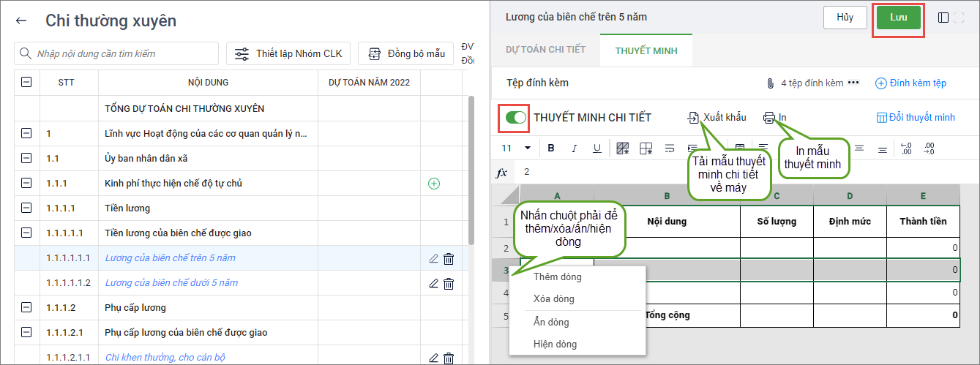Switch to the DỰ TOÁN CHI TIẾT tab
Image resolution: width=980 pixels, height=365 pixels.
[x=545, y=50]
